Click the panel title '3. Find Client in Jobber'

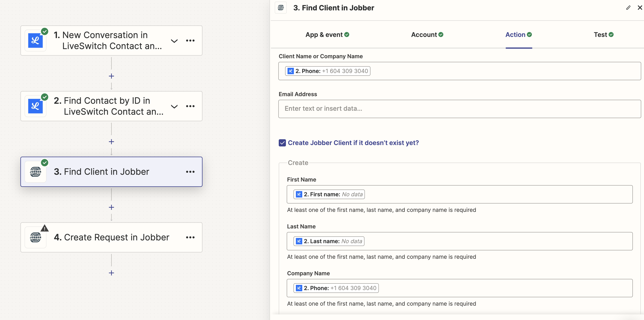(x=334, y=8)
